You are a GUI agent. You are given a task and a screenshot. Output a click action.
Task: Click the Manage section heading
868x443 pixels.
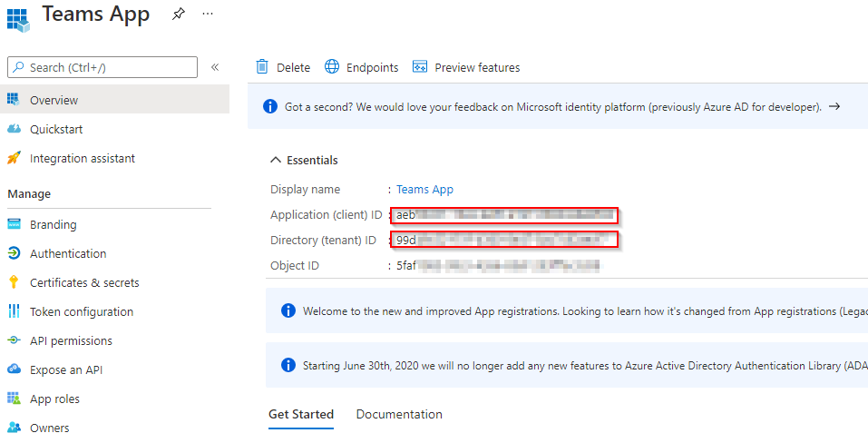[x=29, y=194]
